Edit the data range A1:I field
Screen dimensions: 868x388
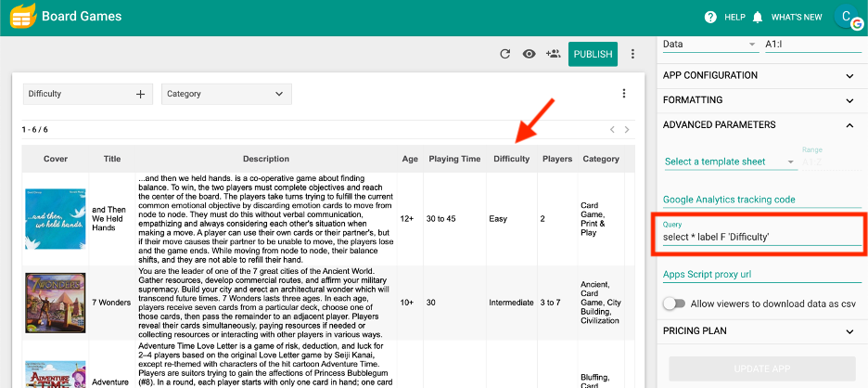pyautogui.click(x=813, y=45)
